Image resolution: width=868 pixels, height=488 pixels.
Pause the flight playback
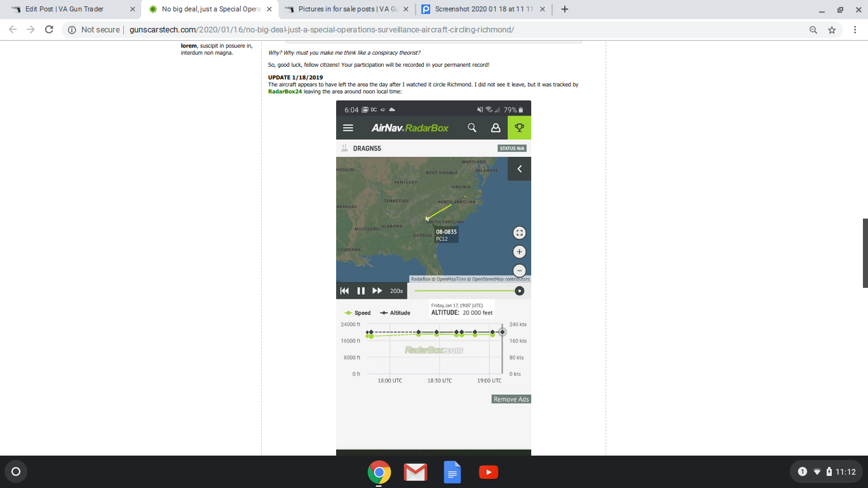pos(361,291)
